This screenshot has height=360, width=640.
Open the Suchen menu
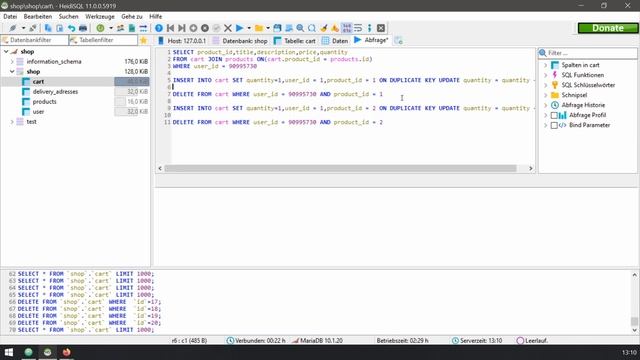click(x=68, y=16)
